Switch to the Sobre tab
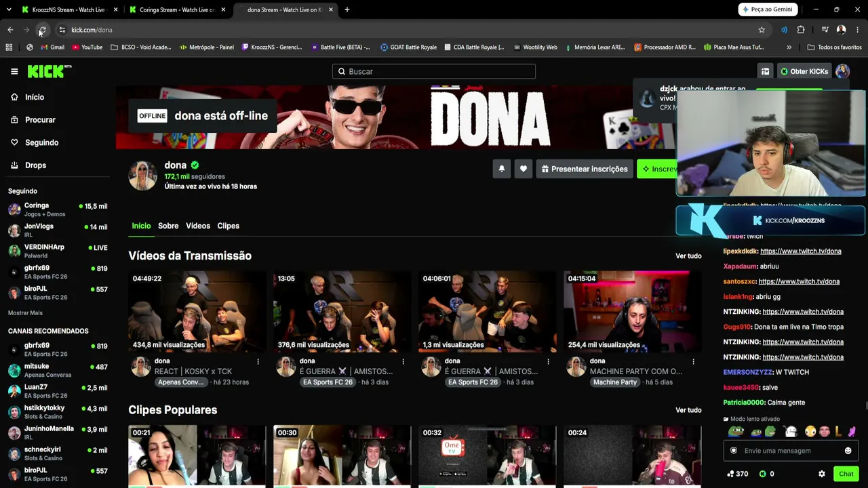The width and height of the screenshot is (868, 488). (x=168, y=226)
